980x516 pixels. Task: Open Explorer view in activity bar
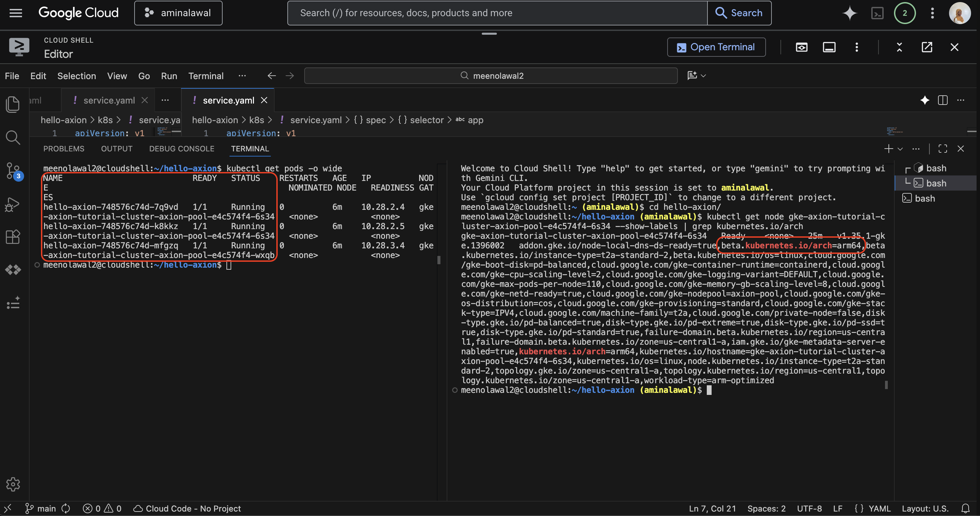click(x=13, y=104)
